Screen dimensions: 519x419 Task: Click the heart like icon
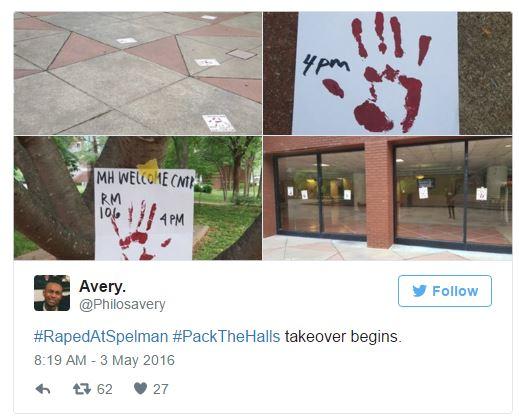pos(140,389)
